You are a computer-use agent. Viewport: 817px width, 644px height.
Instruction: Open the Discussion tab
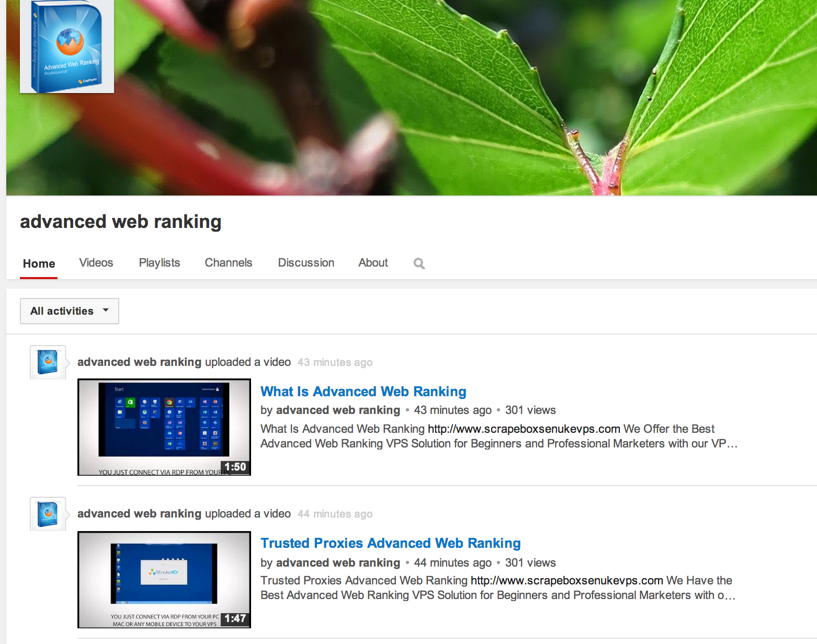306,263
